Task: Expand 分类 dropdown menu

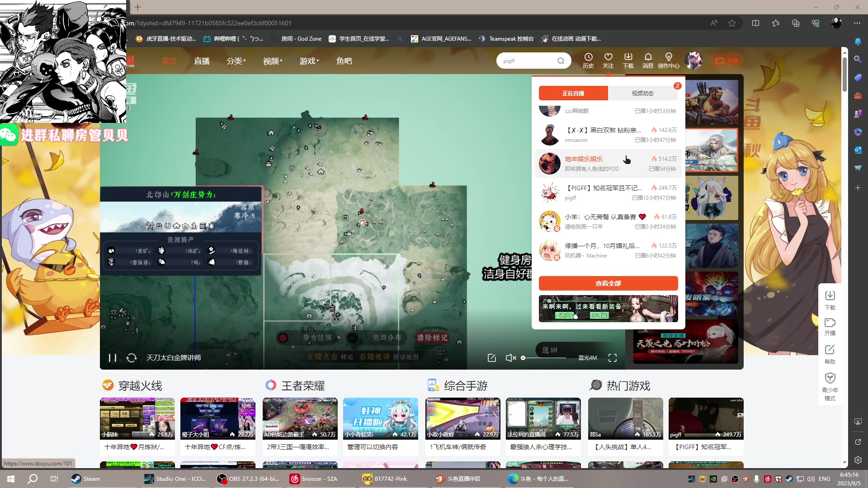Action: coord(236,61)
